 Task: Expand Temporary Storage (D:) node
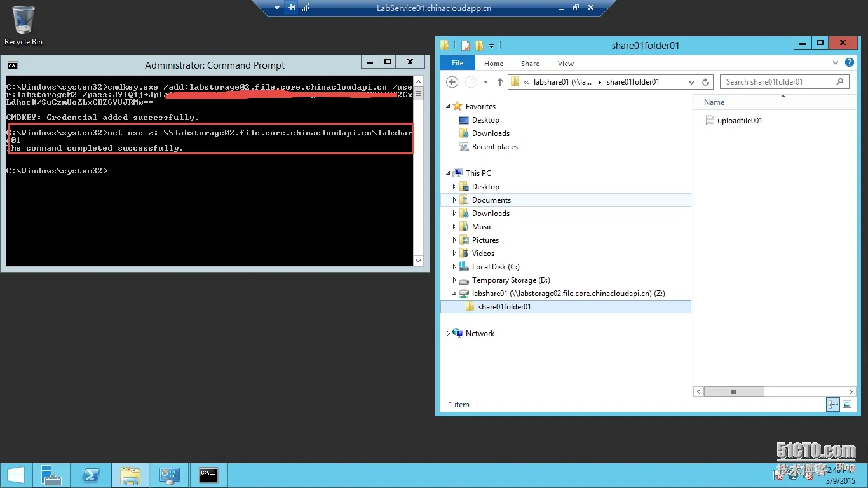pyautogui.click(x=454, y=280)
